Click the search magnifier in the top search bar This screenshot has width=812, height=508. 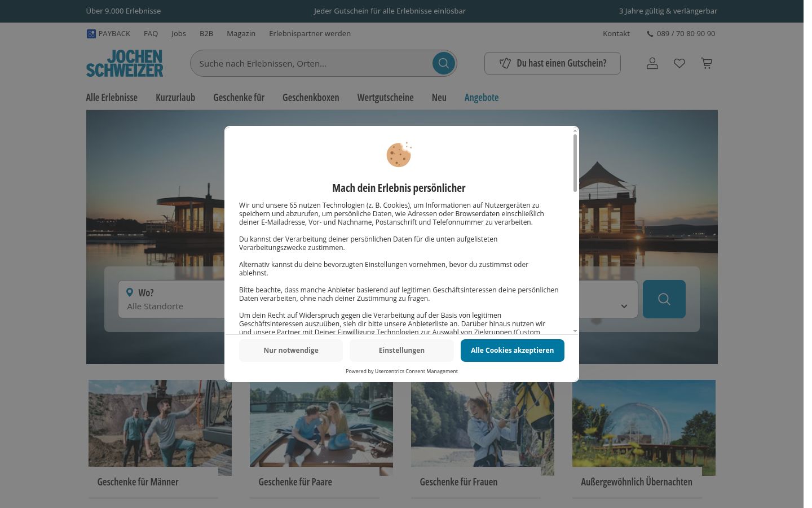click(x=444, y=63)
